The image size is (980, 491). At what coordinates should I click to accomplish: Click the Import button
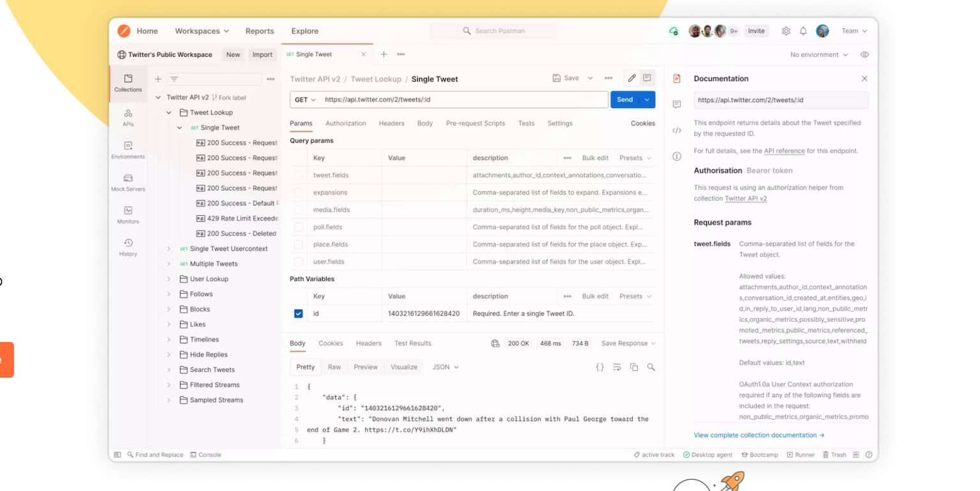pos(262,55)
